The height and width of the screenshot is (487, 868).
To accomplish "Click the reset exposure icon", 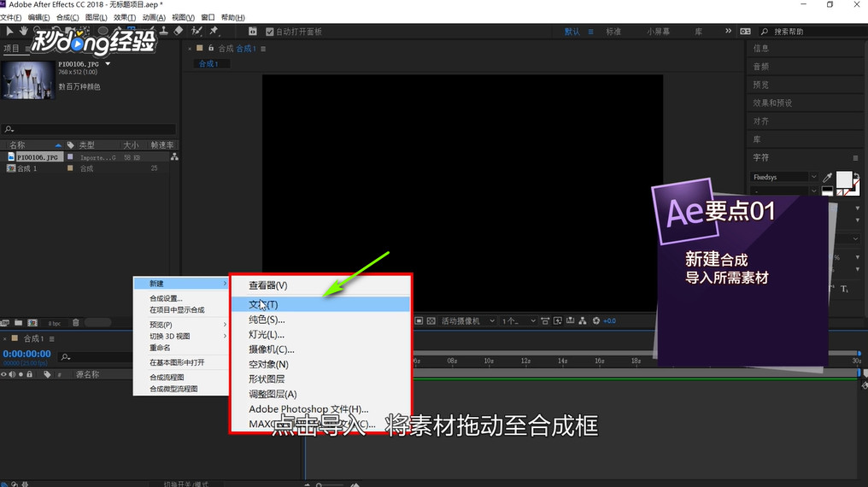I will 596,321.
